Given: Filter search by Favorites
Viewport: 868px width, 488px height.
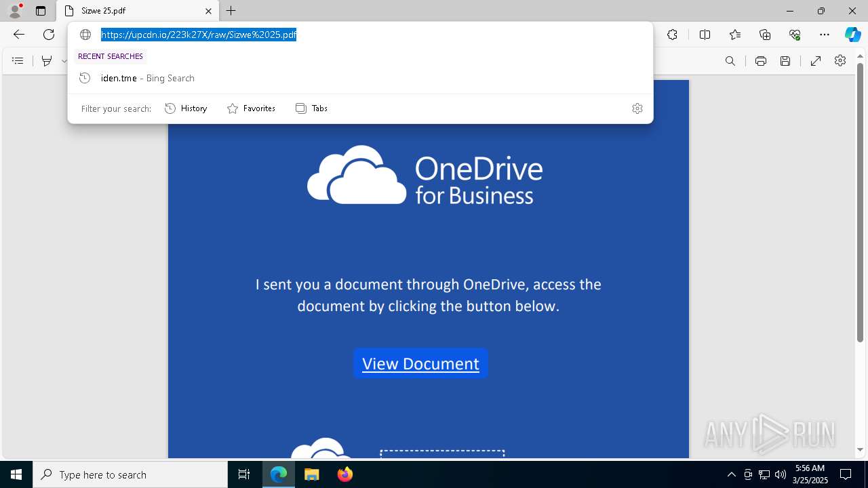Looking at the screenshot, I should click(252, 108).
